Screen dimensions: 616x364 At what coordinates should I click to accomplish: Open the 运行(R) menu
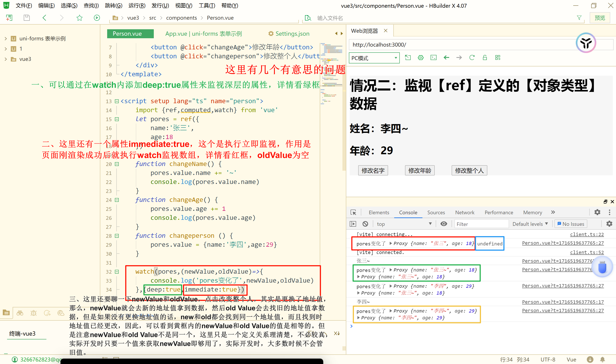tap(136, 5)
